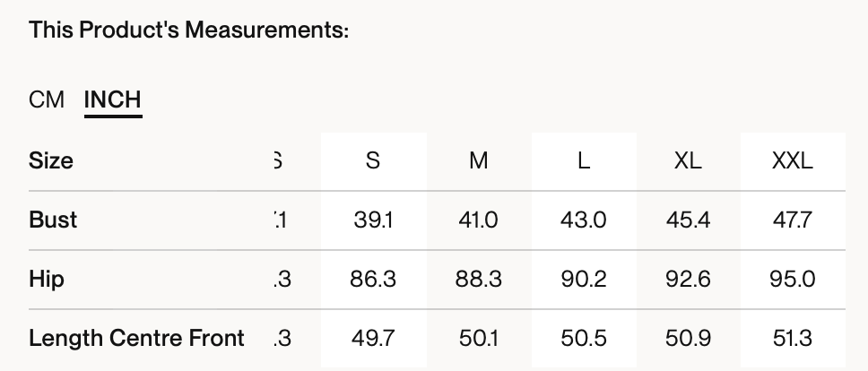Click the XXL size column header
This screenshot has width=868, height=371.
793,161
